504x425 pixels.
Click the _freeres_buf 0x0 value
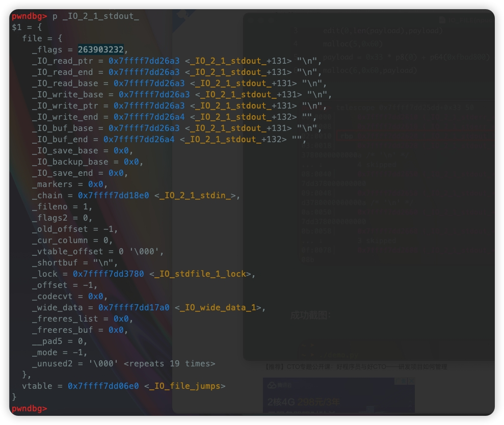click(116, 330)
